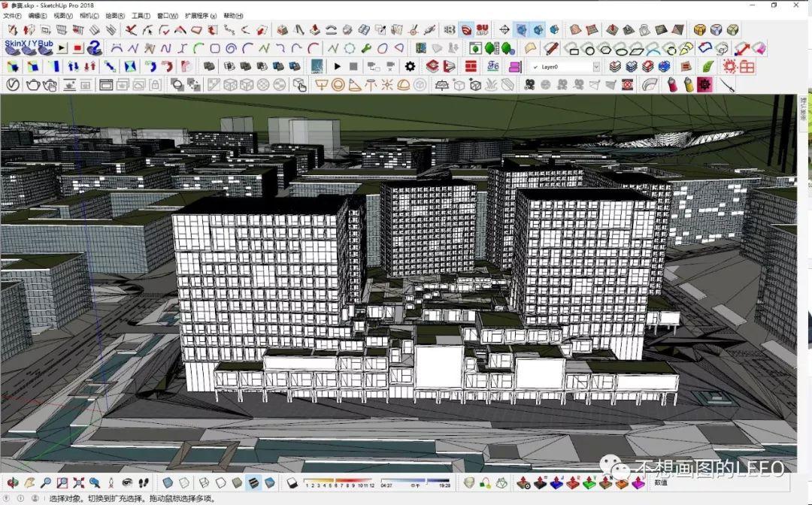812x505 pixels.
Task: Click the red pencil edit icon
Action: click(x=551, y=49)
